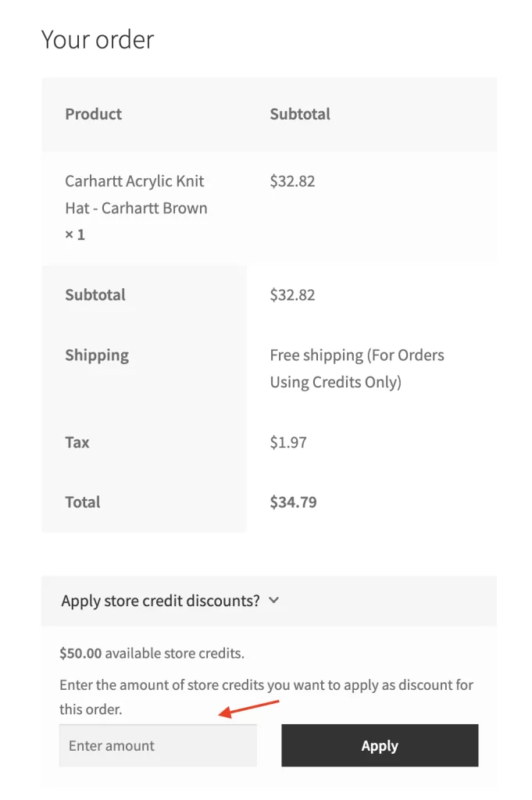The height and width of the screenshot is (800, 532).
Task: Click the Product column header
Action: tap(94, 114)
